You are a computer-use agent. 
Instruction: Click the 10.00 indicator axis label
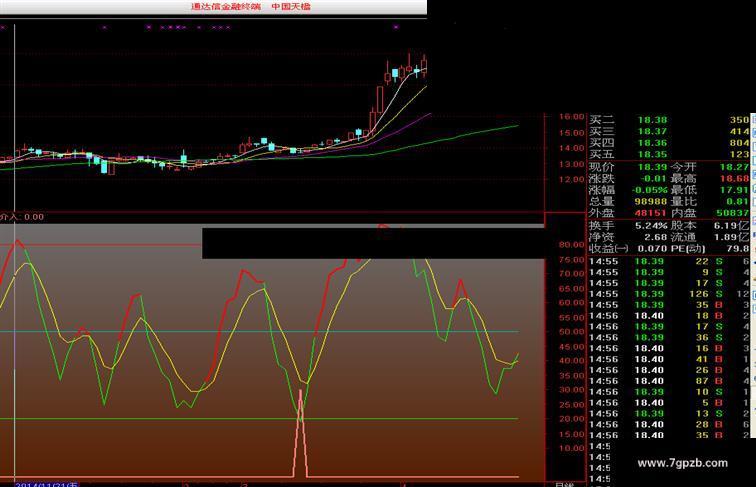click(571, 448)
